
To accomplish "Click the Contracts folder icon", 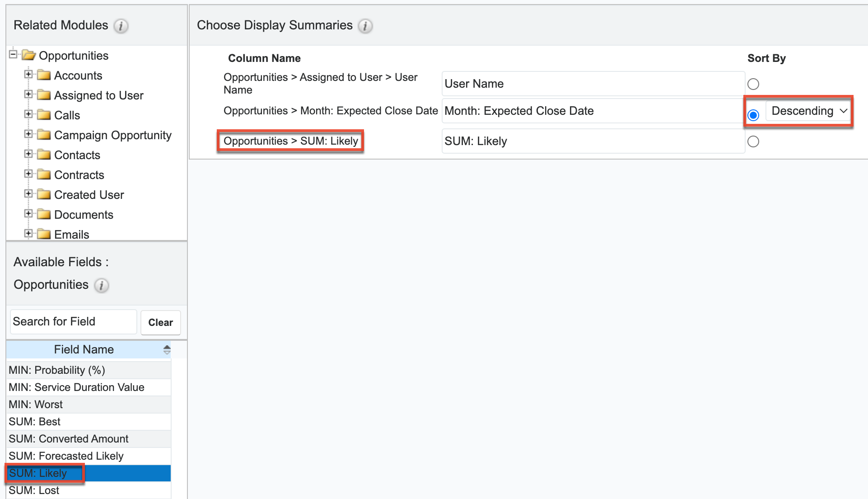I will [44, 174].
